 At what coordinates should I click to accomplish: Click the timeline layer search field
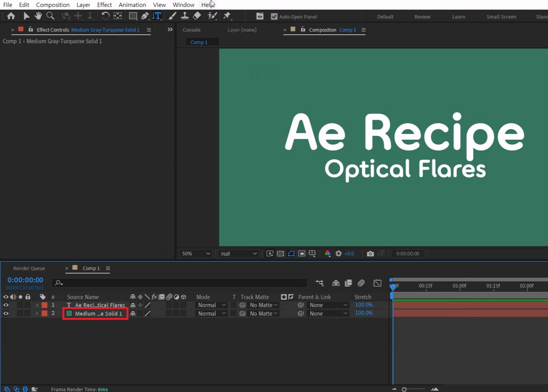point(180,283)
